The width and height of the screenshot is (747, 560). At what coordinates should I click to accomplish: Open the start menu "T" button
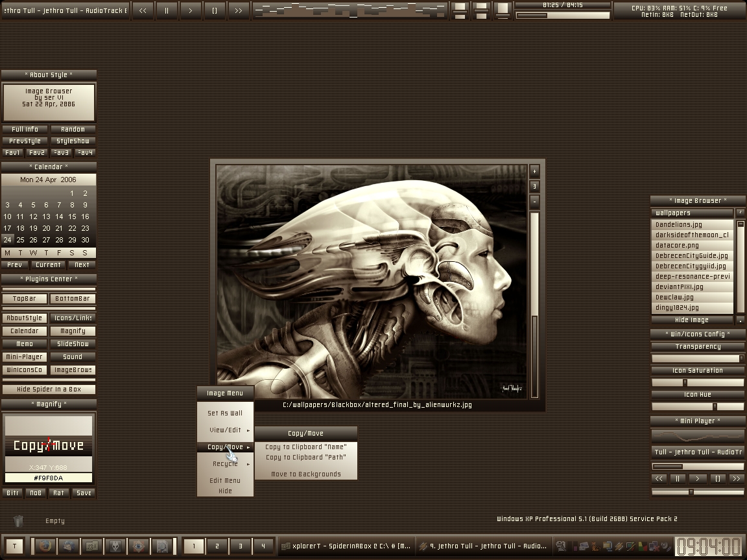15,546
